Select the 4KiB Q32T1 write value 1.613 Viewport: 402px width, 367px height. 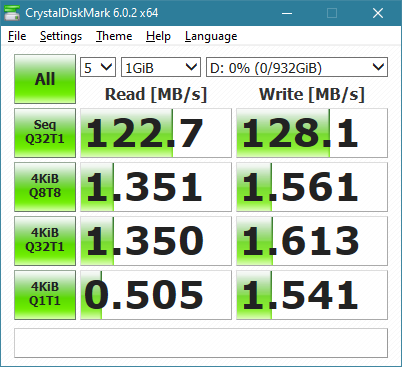click(312, 241)
